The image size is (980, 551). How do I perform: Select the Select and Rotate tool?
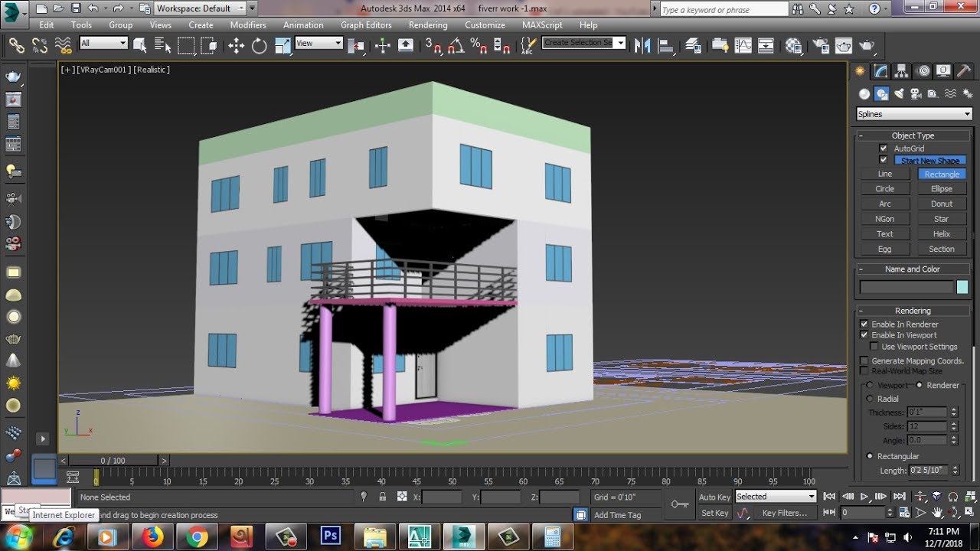point(259,46)
